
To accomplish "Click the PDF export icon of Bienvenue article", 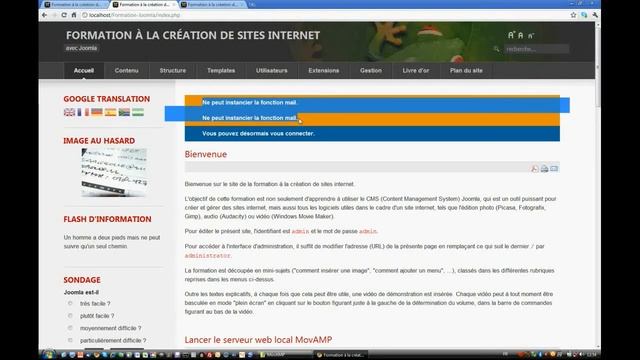I will click(535, 169).
